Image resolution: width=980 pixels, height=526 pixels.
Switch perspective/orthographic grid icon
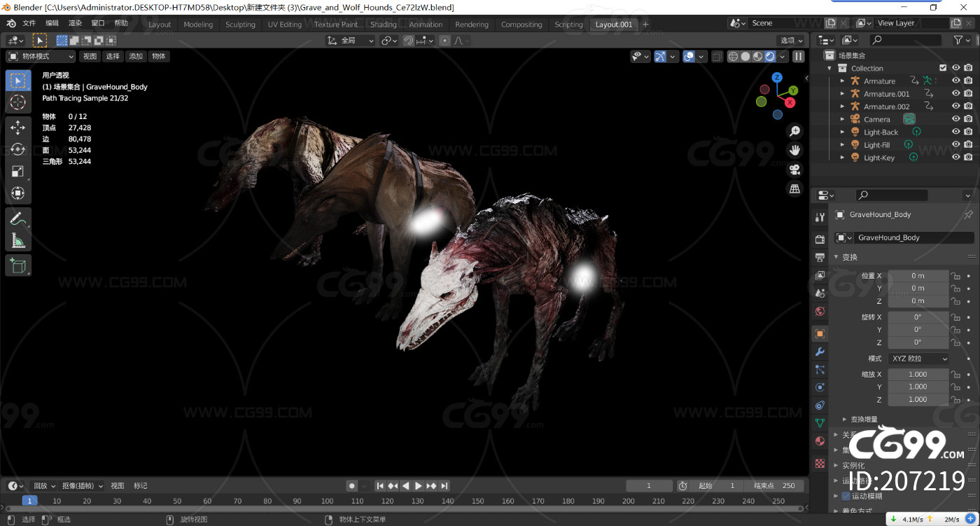[794, 188]
